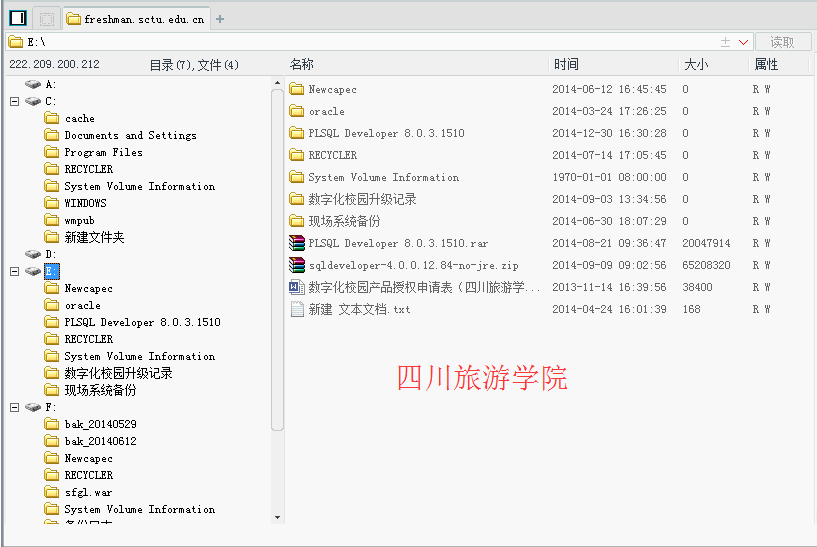Click the dotted grid view icon
Viewport: 817px width, 547px height.
[x=47, y=19]
